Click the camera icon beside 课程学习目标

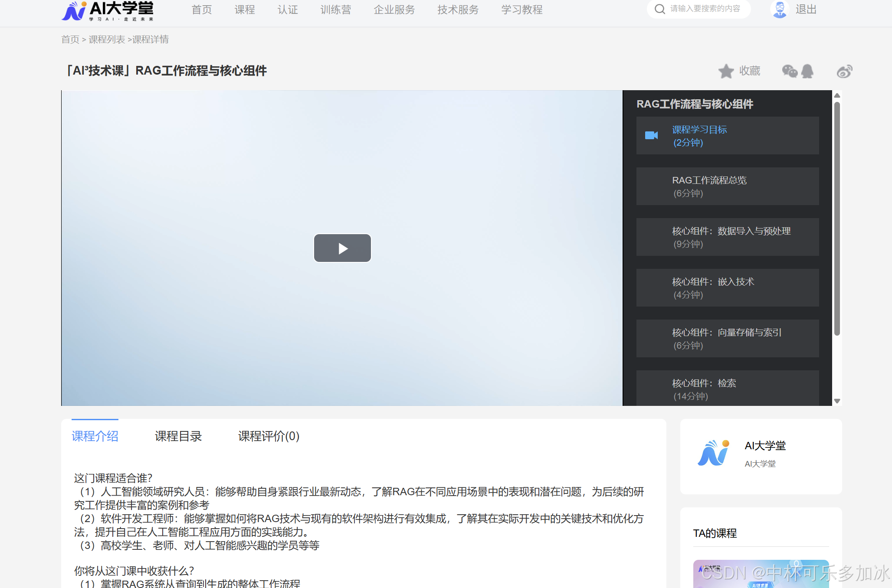pos(651,135)
